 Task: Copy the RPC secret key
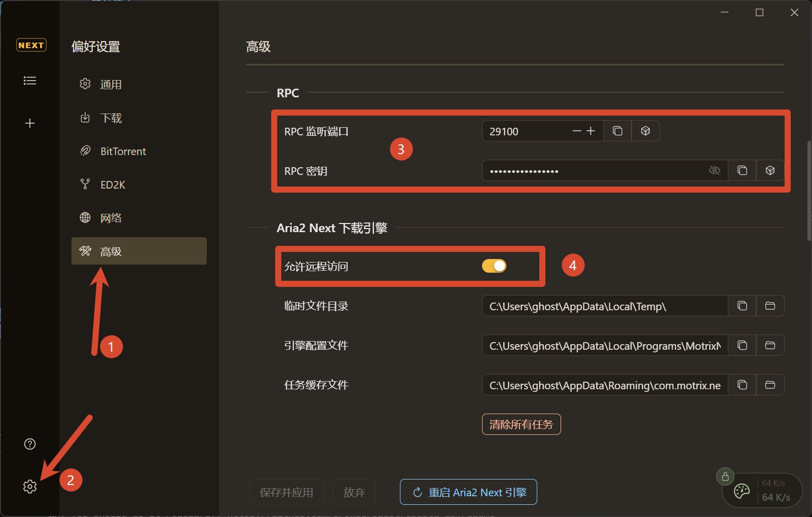click(742, 170)
